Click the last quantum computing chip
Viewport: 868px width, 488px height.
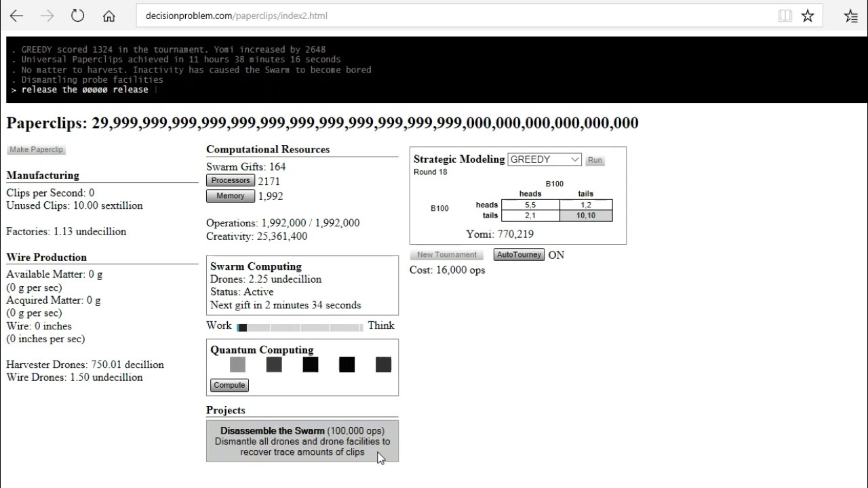point(383,365)
